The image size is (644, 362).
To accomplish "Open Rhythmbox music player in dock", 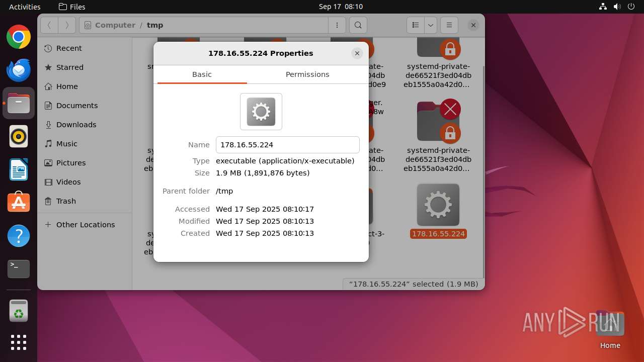I will (x=19, y=136).
